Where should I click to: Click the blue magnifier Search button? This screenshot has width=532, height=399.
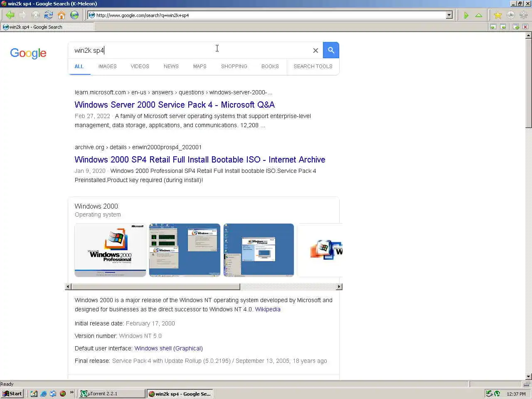tap(331, 50)
